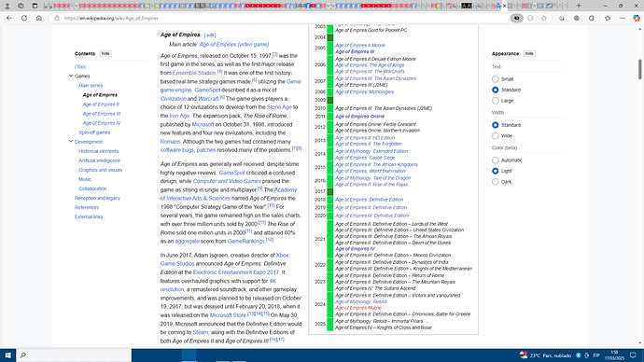Open Age of Mythology: Retold in timeline
The height and width of the screenshot is (362, 644).
tap(360, 301)
